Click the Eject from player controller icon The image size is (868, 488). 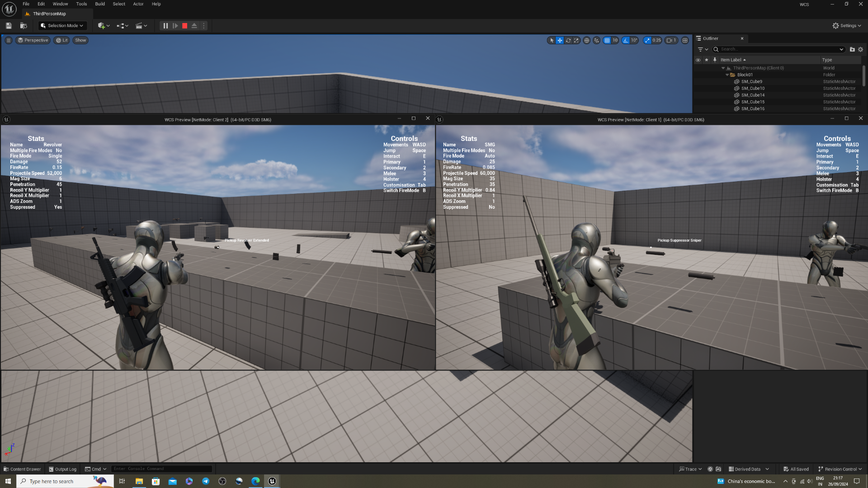coord(194,26)
